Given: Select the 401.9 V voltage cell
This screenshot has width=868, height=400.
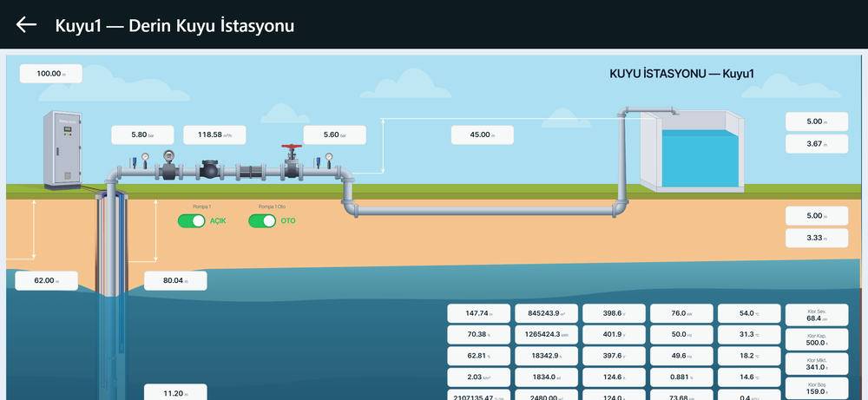Looking at the screenshot, I should (x=614, y=335).
